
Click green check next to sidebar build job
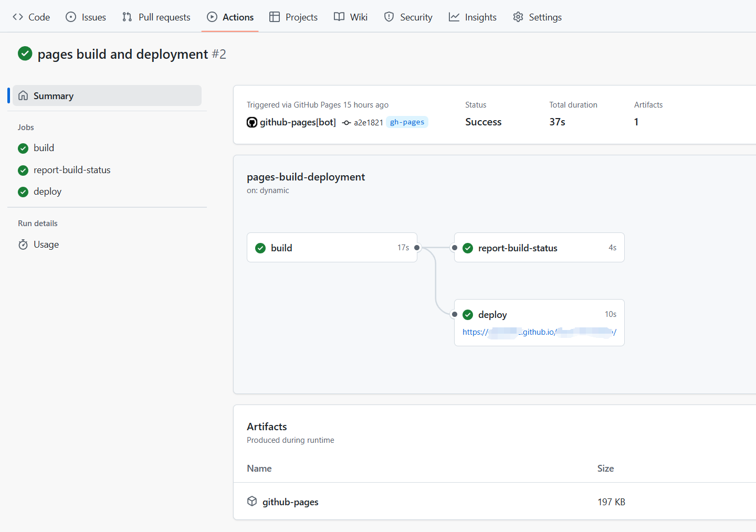coord(23,148)
